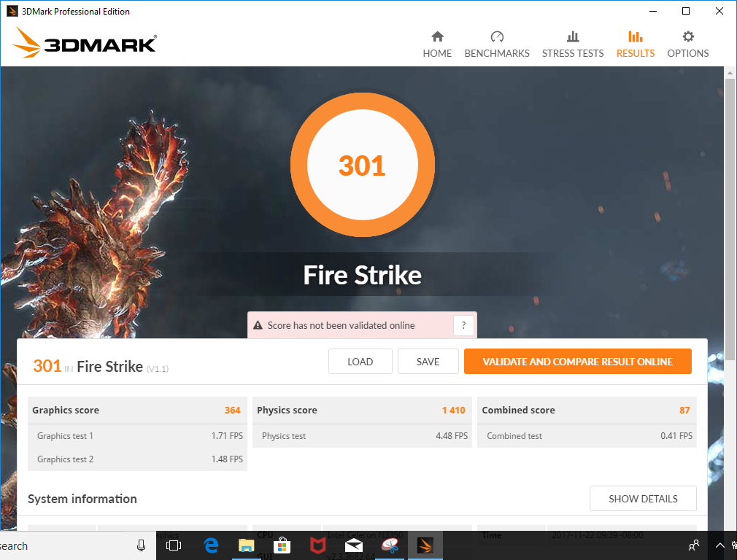Open Snipping Tool from taskbar
Screen dimensions: 737x560
[x=390, y=545]
